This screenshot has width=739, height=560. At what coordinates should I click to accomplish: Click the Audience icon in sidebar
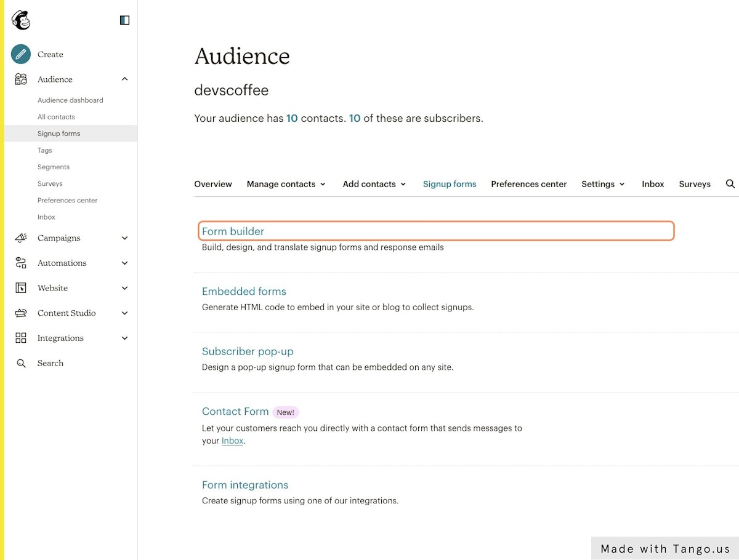pyautogui.click(x=21, y=79)
